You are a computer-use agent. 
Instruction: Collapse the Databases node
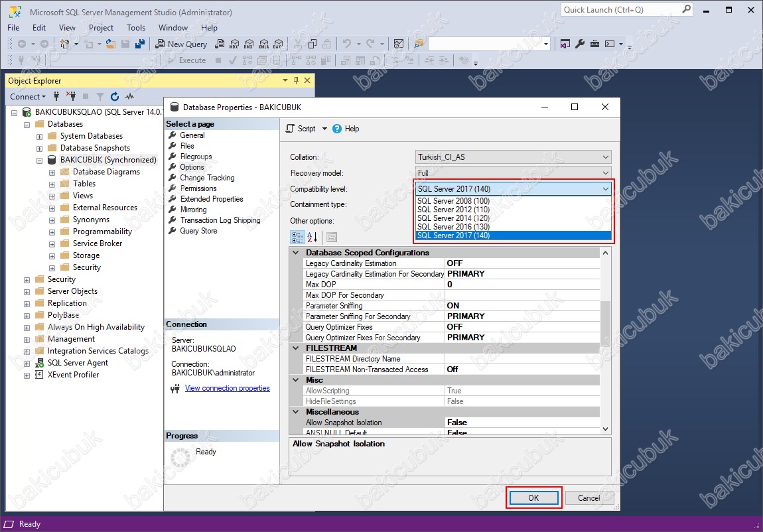[x=27, y=125]
